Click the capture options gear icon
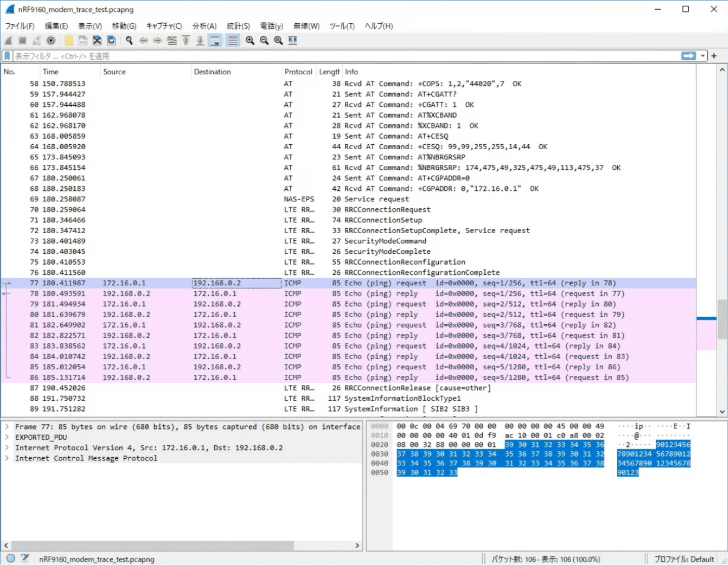The image size is (728, 565). [x=51, y=40]
